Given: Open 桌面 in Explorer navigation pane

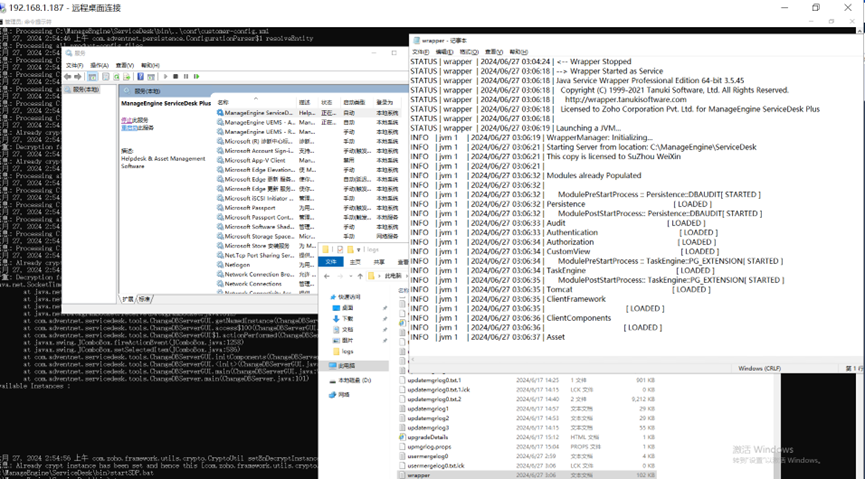Looking at the screenshot, I should [x=343, y=308].
